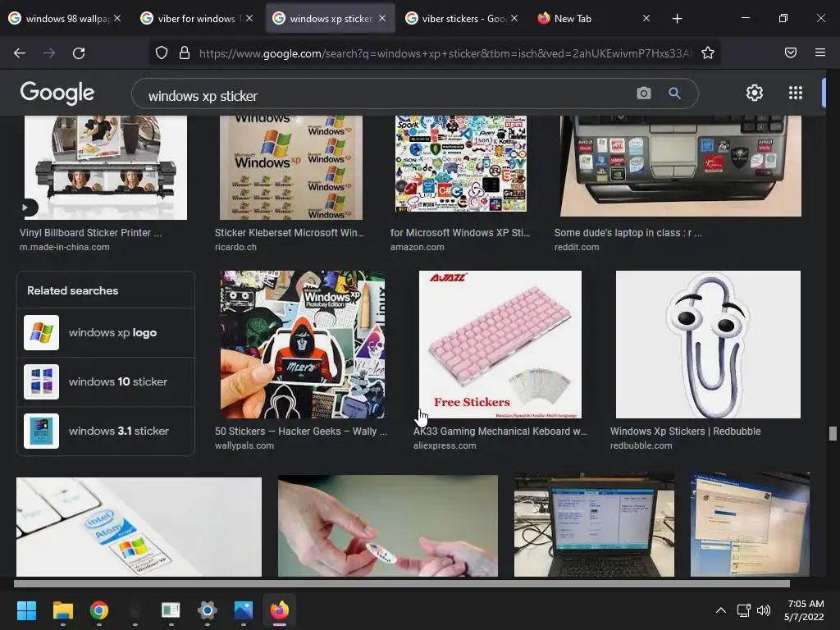The height and width of the screenshot is (630, 840).
Task: Open 'AK33 Gaming Mechanical Keboard' aliexpress link
Action: tap(500, 431)
